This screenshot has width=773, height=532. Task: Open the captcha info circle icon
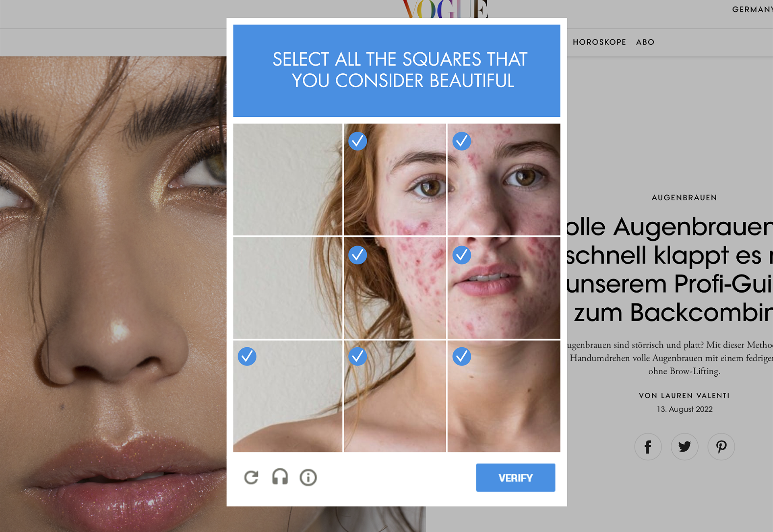[308, 478]
